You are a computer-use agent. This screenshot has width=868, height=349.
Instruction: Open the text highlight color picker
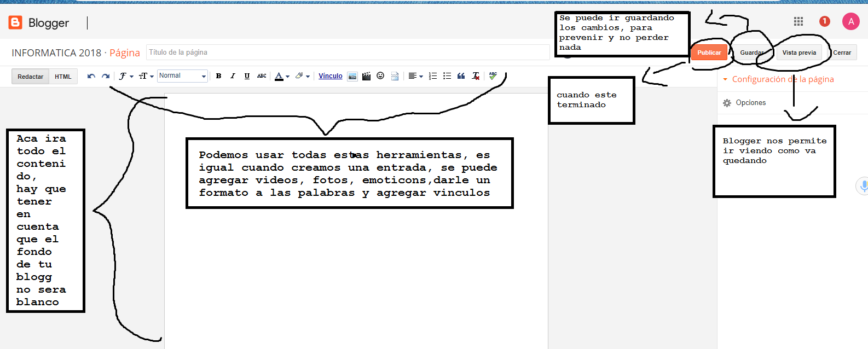pyautogui.click(x=303, y=76)
